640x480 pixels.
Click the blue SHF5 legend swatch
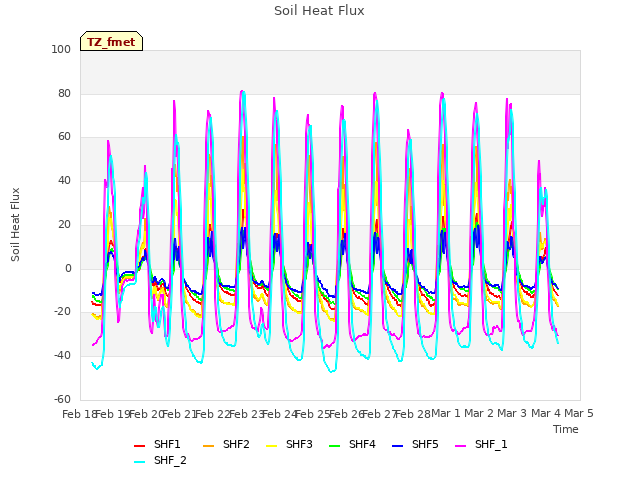(398, 446)
